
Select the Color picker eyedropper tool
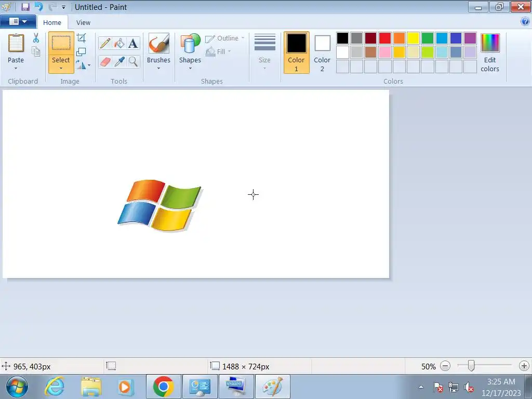coord(119,62)
